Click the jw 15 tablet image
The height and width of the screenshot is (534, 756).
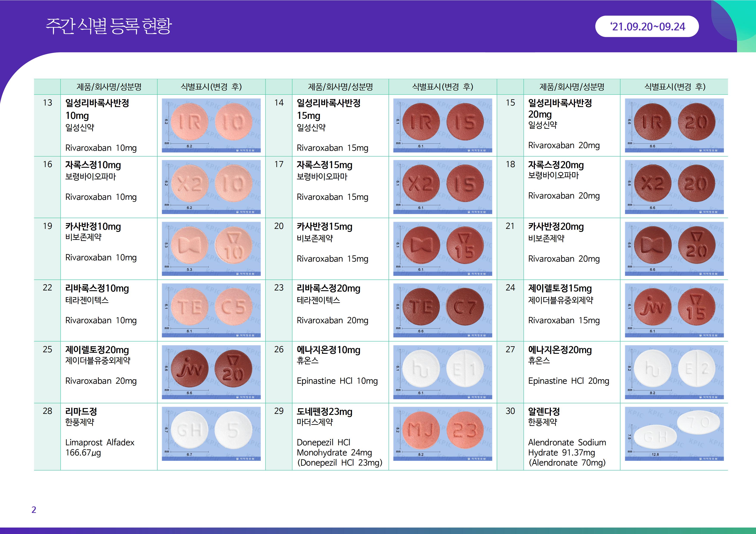[674, 310]
